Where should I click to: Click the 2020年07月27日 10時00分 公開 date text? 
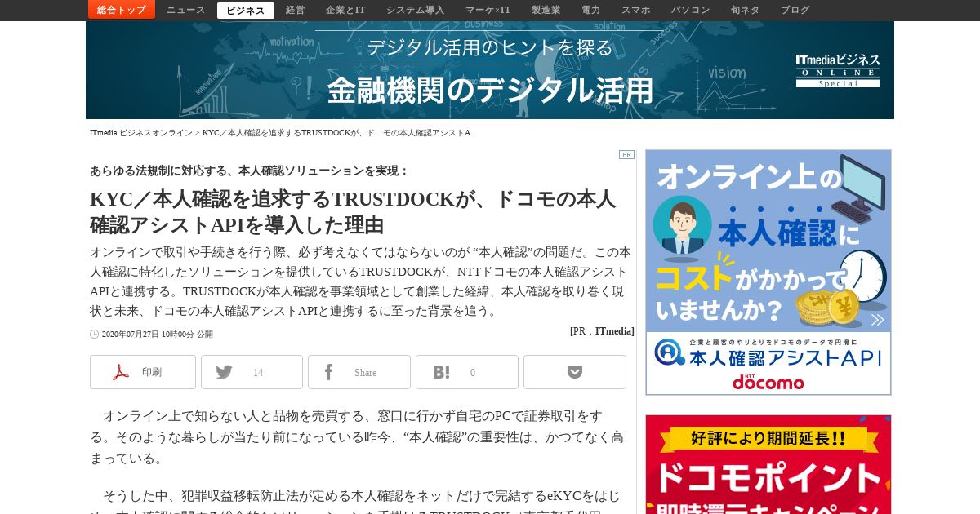(157, 334)
